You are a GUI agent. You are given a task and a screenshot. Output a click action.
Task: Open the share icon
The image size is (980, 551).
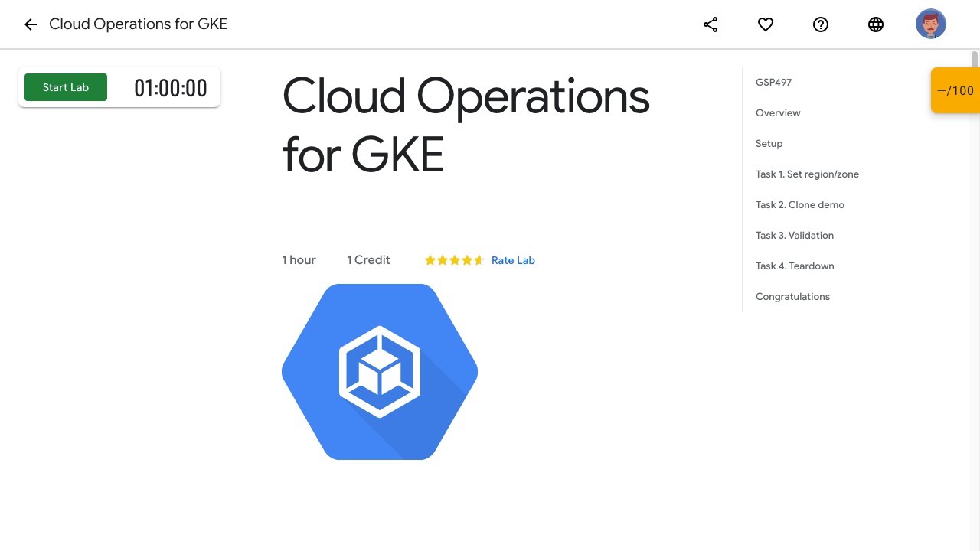(x=710, y=24)
